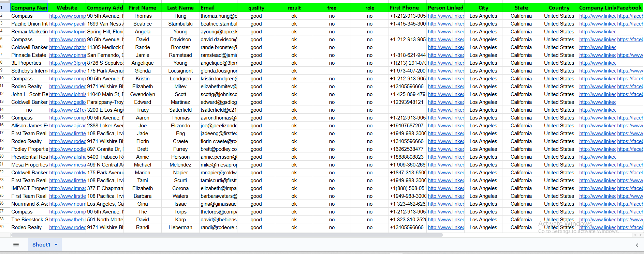Open the http://www.ajicar website link
Viewport: 644px width, 254px height.
pyautogui.click(x=67, y=126)
